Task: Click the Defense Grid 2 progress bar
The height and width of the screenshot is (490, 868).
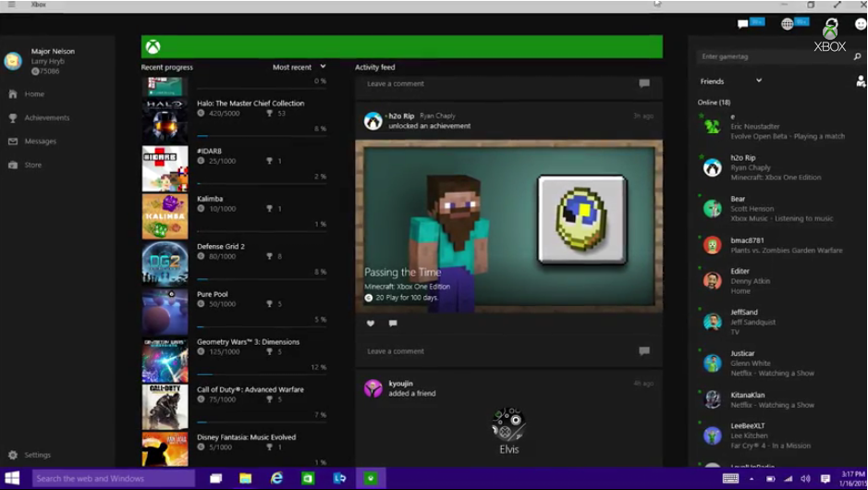Action: [262, 279]
